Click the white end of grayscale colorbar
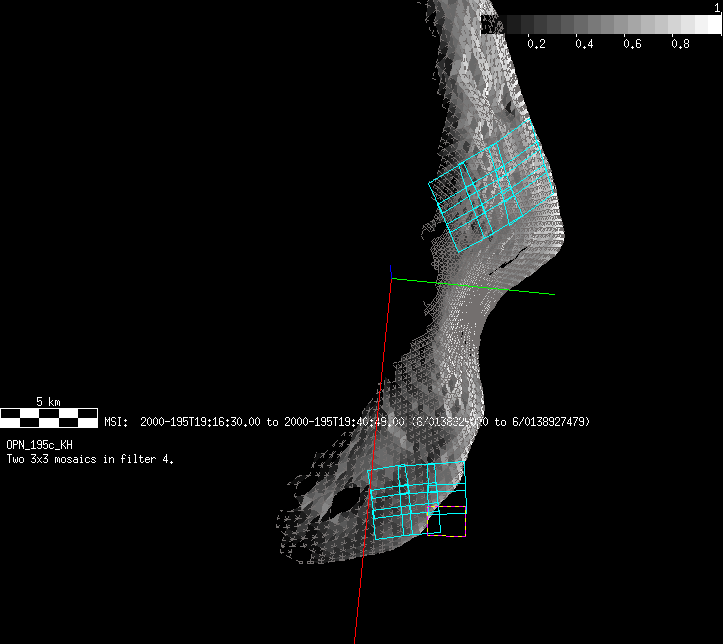This screenshot has width=723, height=644. 711,25
